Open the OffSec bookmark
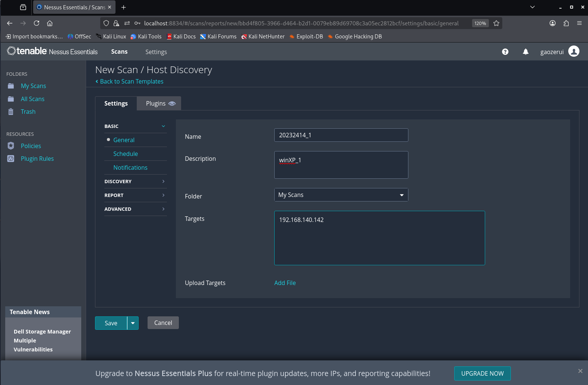The image size is (588, 385). [x=79, y=36]
